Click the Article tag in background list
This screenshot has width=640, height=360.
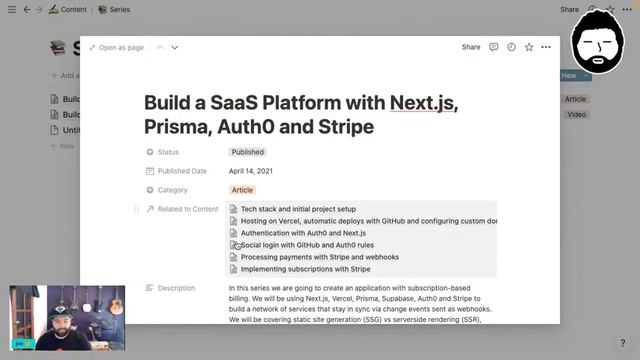(575, 99)
